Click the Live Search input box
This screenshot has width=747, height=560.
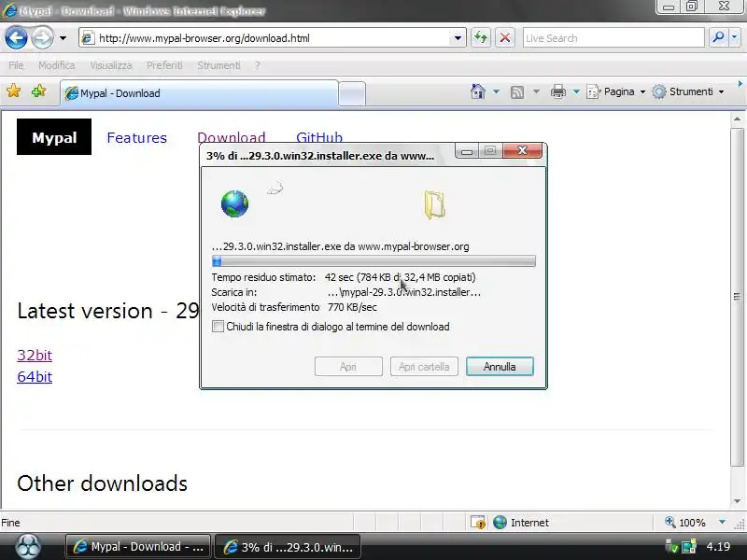click(x=613, y=38)
